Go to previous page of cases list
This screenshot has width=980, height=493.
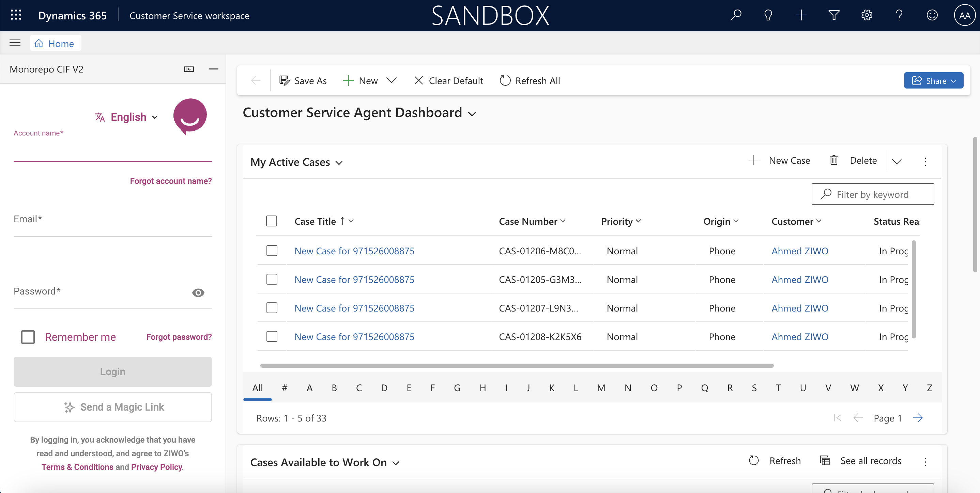coord(858,418)
